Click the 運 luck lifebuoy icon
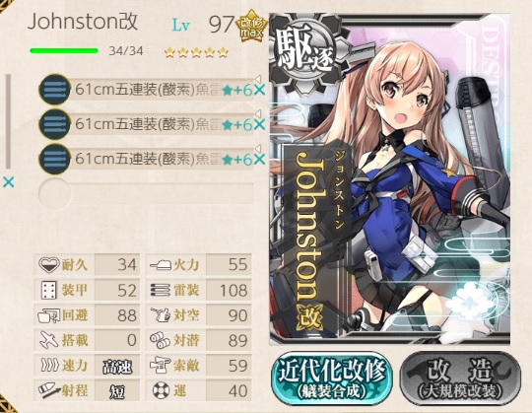The width and height of the screenshot is (532, 413). click(161, 390)
